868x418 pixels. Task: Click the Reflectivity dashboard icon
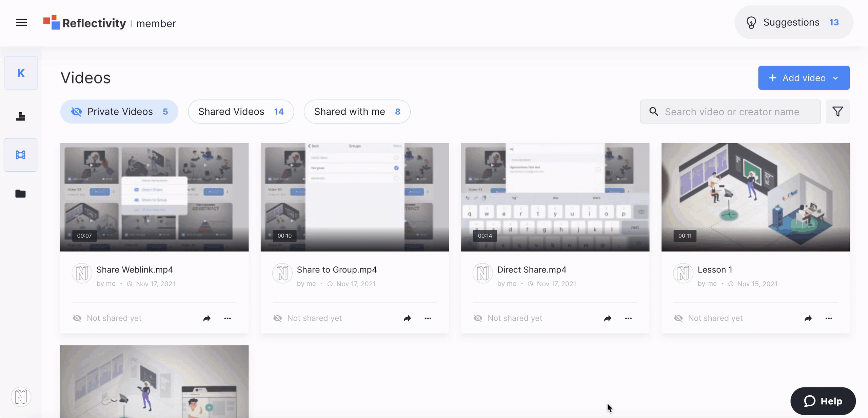pyautogui.click(x=21, y=116)
